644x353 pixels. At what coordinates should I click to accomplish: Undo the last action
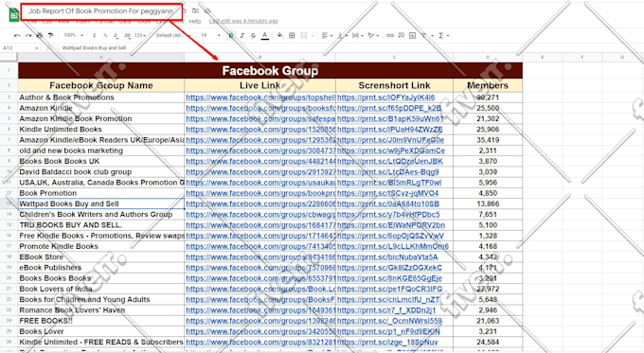click(17, 36)
